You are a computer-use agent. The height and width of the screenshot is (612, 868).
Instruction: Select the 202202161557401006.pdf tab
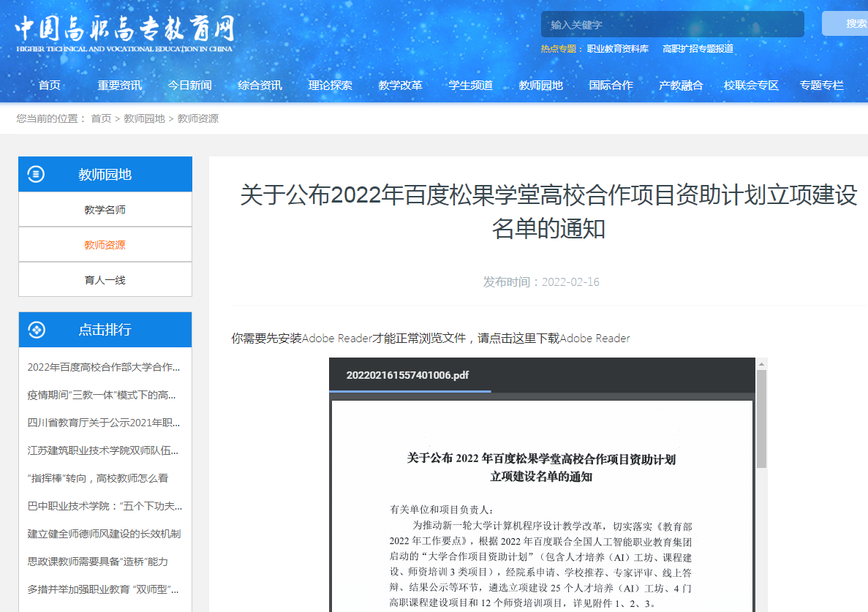coord(408,376)
